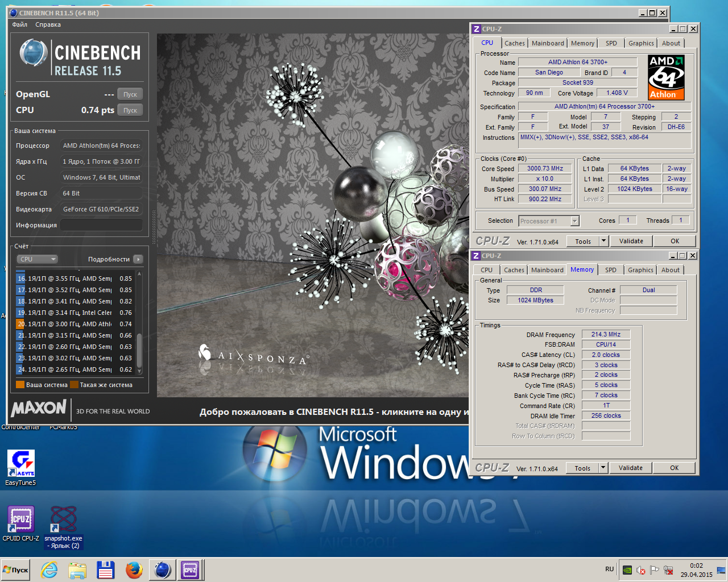This screenshot has width=728, height=582.
Task: Switch to About tab in lower CPU-Z
Action: click(671, 270)
